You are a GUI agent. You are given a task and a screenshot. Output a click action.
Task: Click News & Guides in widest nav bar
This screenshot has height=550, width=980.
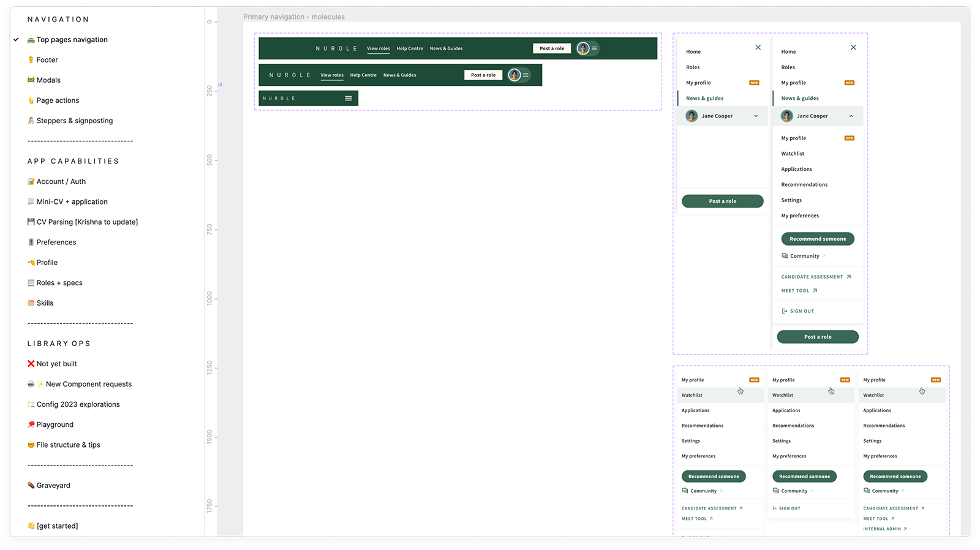(447, 48)
